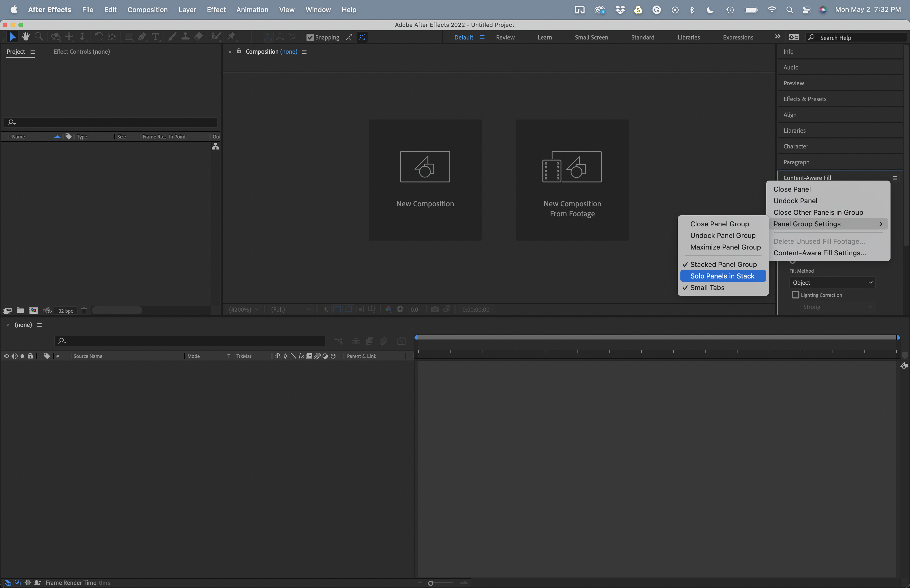Select the Hand tool

click(x=26, y=37)
